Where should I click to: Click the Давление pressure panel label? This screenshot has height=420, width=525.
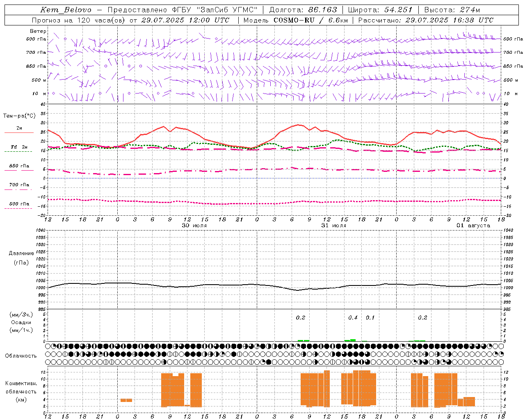[x=21, y=253]
